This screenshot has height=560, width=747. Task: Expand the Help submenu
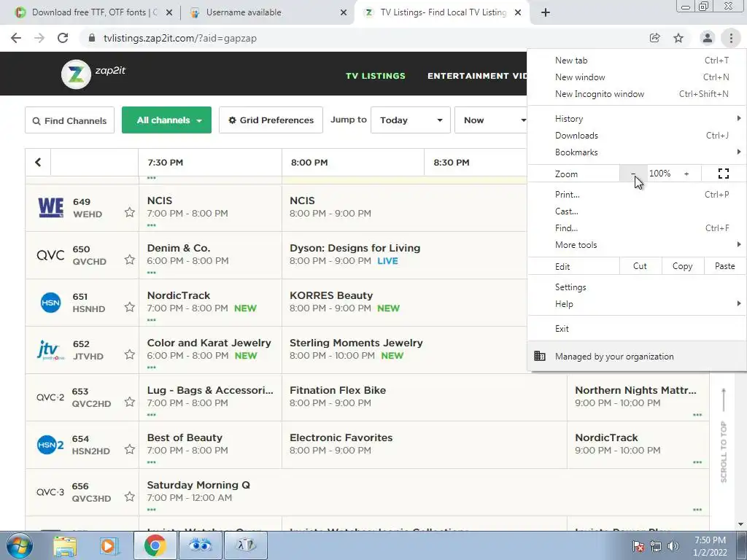636,304
